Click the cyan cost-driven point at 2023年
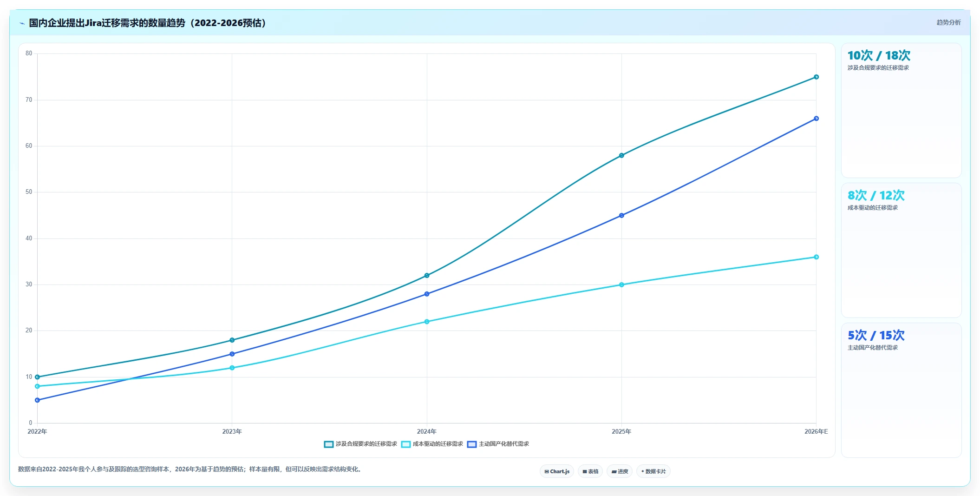The image size is (980, 496). pos(232,368)
